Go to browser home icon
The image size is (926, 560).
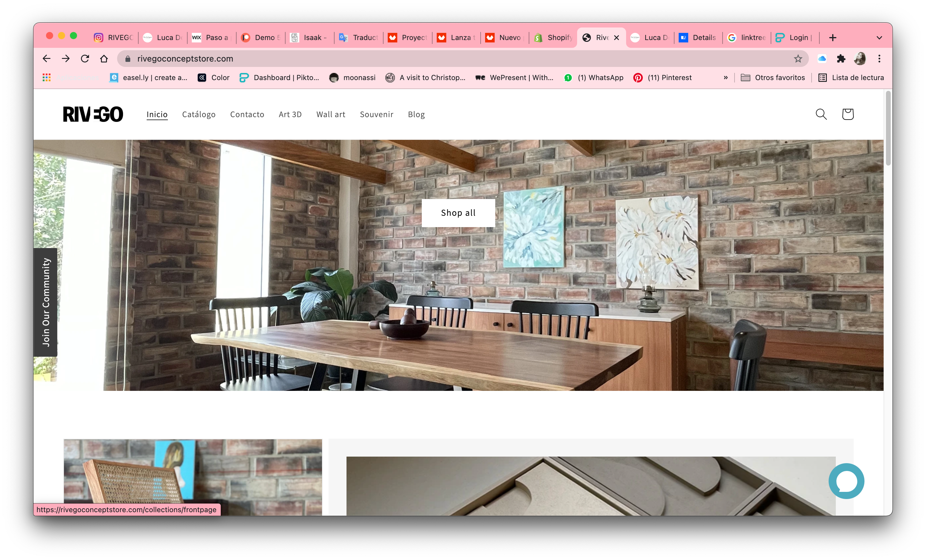[x=104, y=59]
